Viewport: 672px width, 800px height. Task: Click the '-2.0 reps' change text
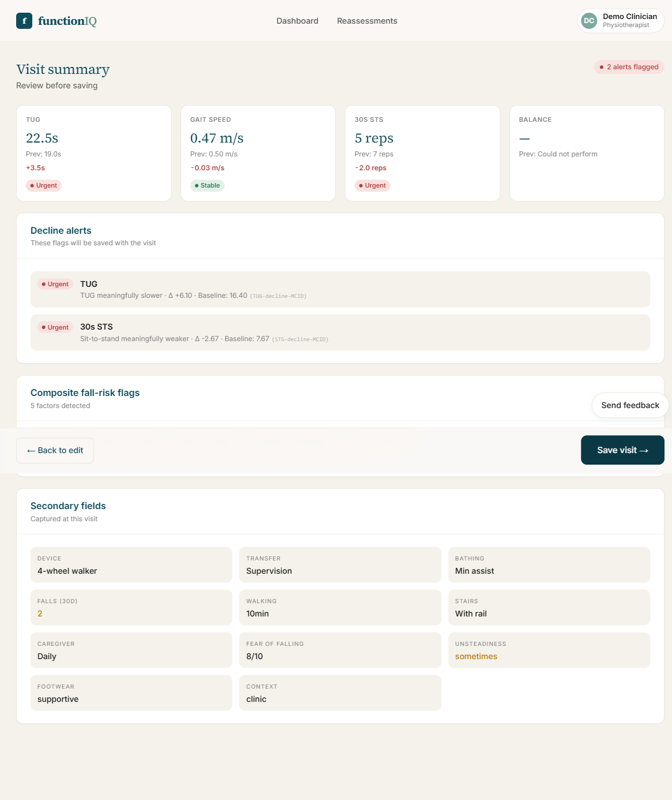click(x=370, y=168)
